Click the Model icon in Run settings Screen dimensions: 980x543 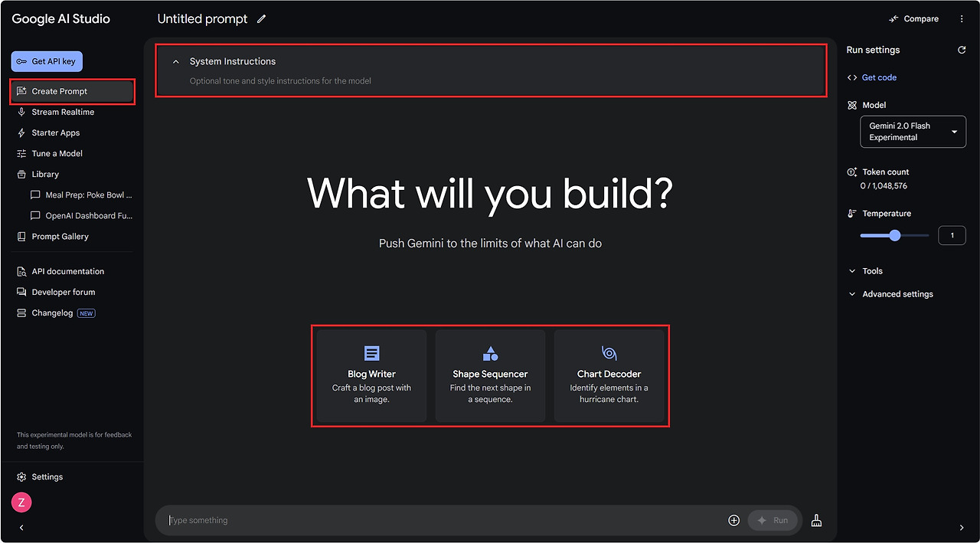click(x=852, y=105)
